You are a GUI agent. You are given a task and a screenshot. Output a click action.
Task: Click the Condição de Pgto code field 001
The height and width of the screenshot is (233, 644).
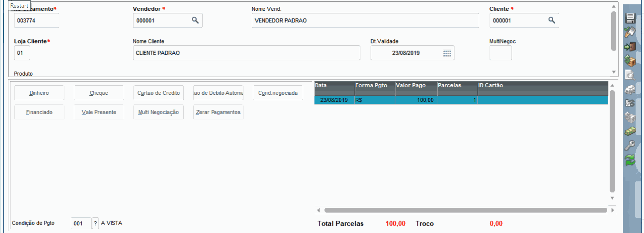[81, 223]
